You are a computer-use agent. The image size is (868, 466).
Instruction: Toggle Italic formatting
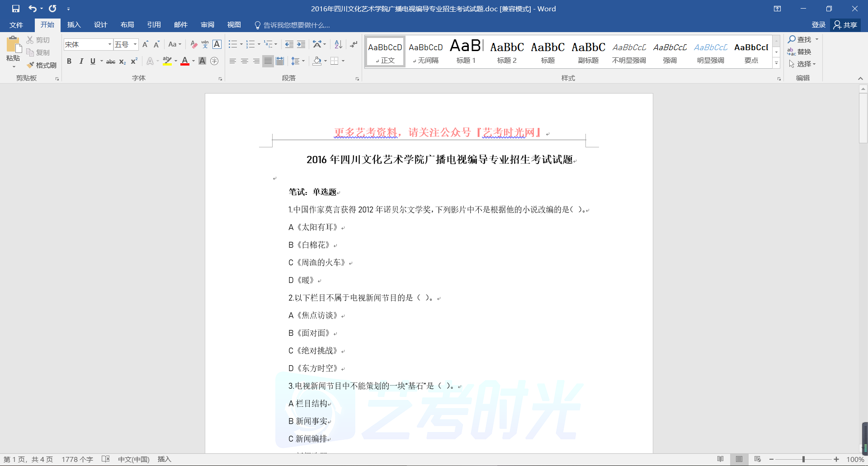point(81,61)
